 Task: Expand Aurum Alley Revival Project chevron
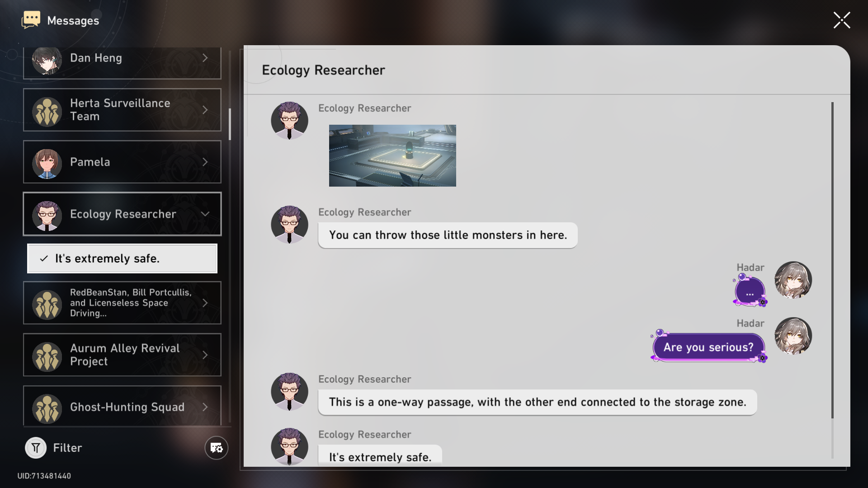coord(205,355)
